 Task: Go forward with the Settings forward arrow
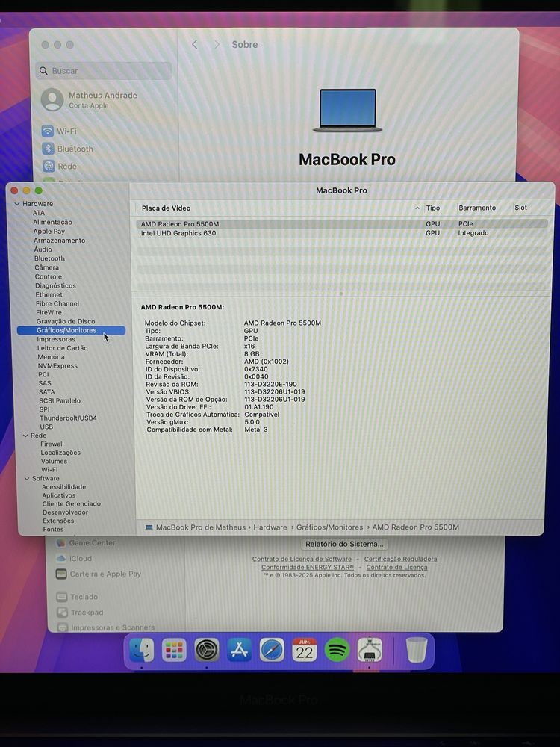click(217, 44)
